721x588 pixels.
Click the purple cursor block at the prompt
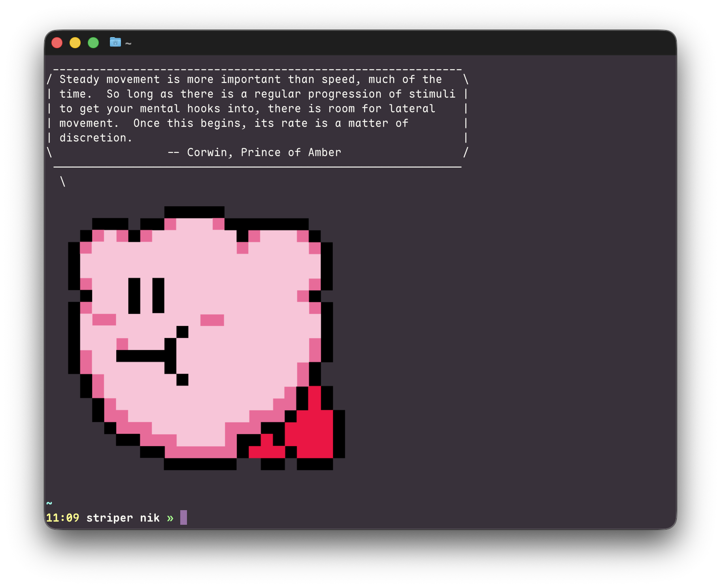pos(183,517)
